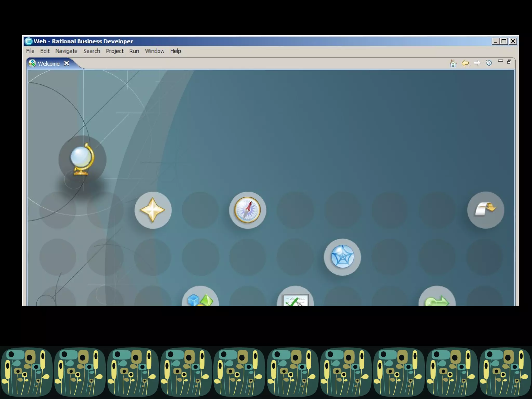
Task: Go to Workbench curved arrow icon
Action: click(x=485, y=210)
